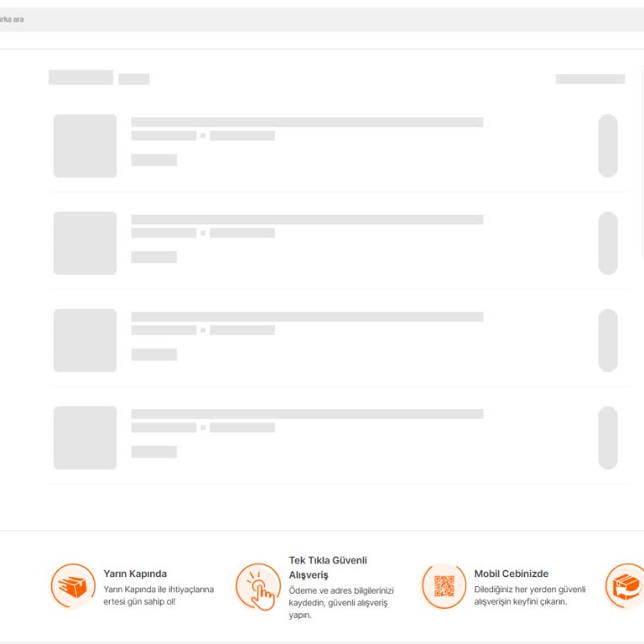Click the Tek Tıkla Güvenli Alışveriş hand icon

[x=258, y=586]
